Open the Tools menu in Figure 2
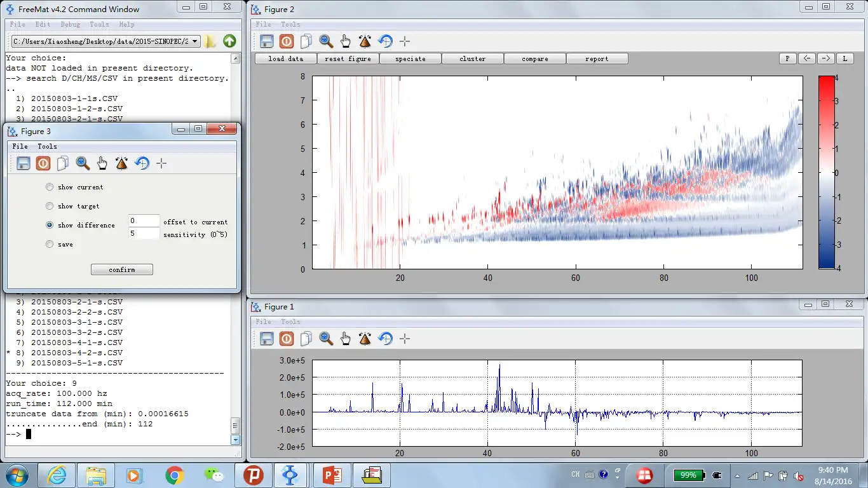The image size is (868, 488). click(290, 24)
